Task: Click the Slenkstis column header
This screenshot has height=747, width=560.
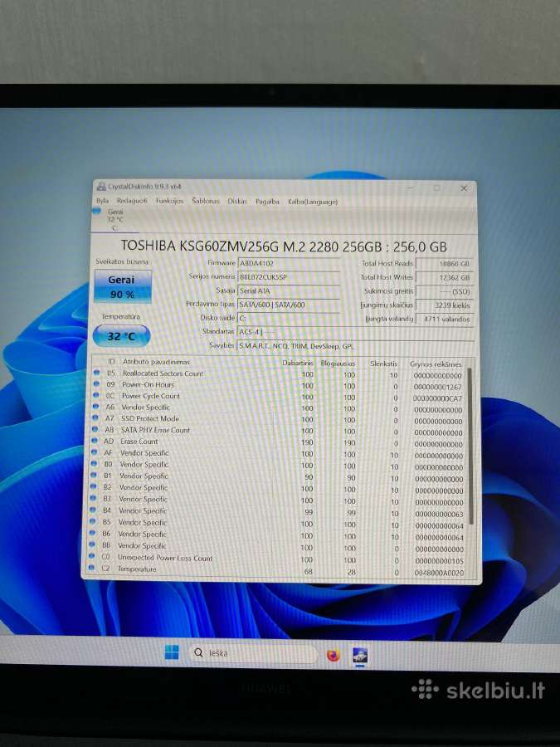Action: (x=383, y=364)
